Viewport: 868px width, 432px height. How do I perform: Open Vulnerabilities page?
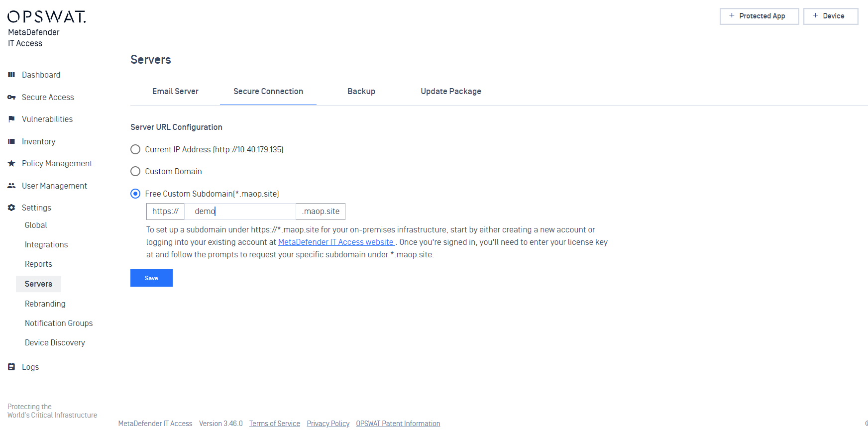[47, 119]
